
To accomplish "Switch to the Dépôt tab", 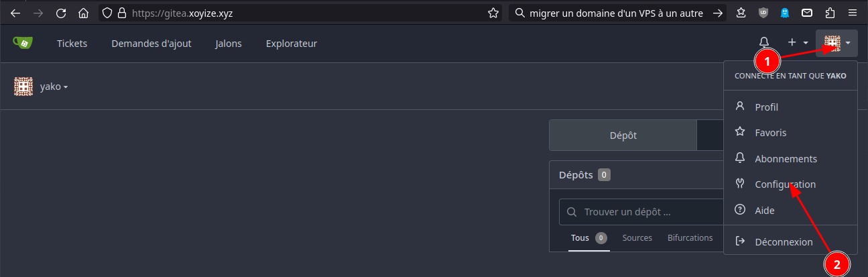I will [x=623, y=135].
